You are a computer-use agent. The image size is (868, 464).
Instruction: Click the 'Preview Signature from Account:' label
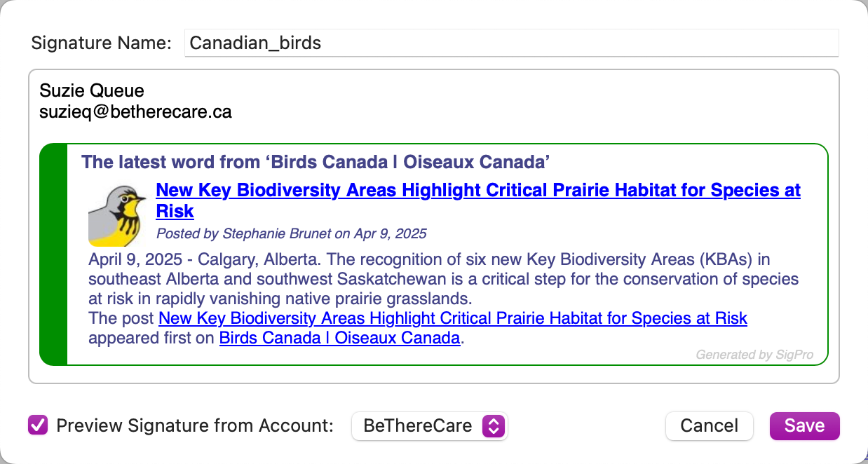[x=194, y=425]
